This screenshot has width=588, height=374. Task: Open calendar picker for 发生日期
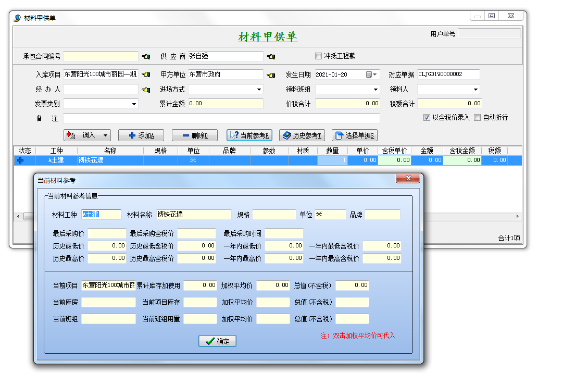372,74
